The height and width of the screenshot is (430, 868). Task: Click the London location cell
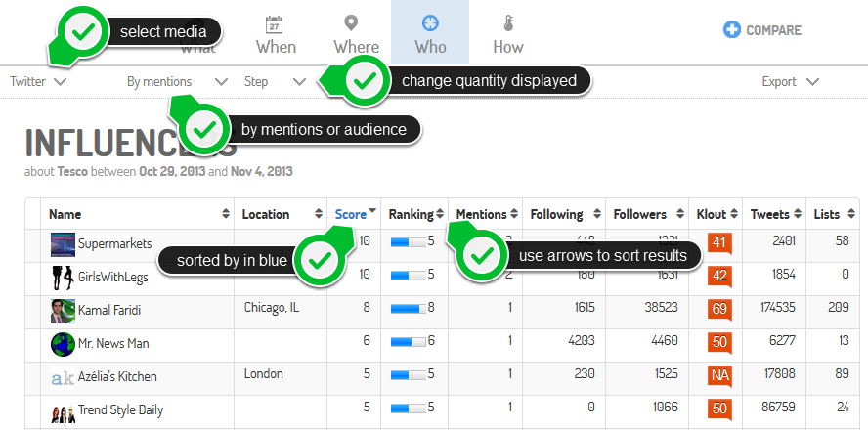coord(264,374)
